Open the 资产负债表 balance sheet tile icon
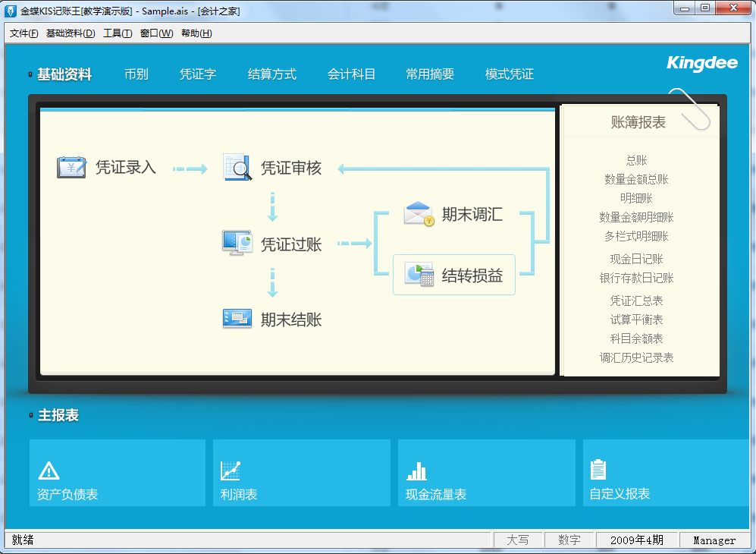This screenshot has width=756, height=554. (x=49, y=471)
